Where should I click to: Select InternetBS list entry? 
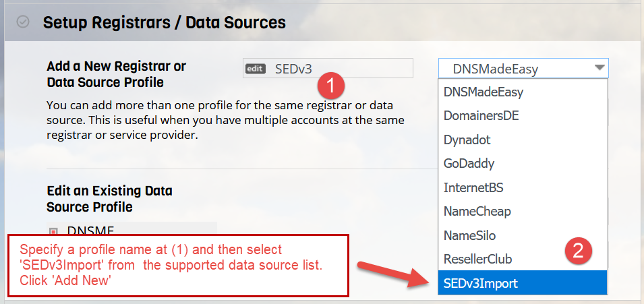coord(523,188)
